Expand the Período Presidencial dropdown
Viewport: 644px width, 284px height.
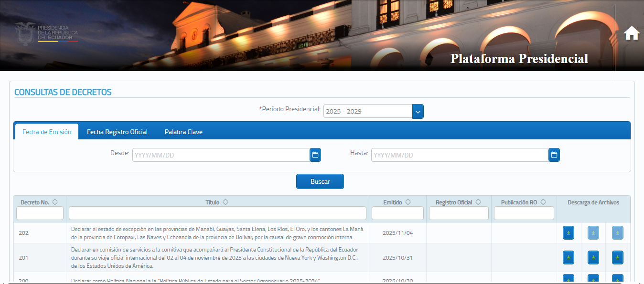click(x=418, y=111)
